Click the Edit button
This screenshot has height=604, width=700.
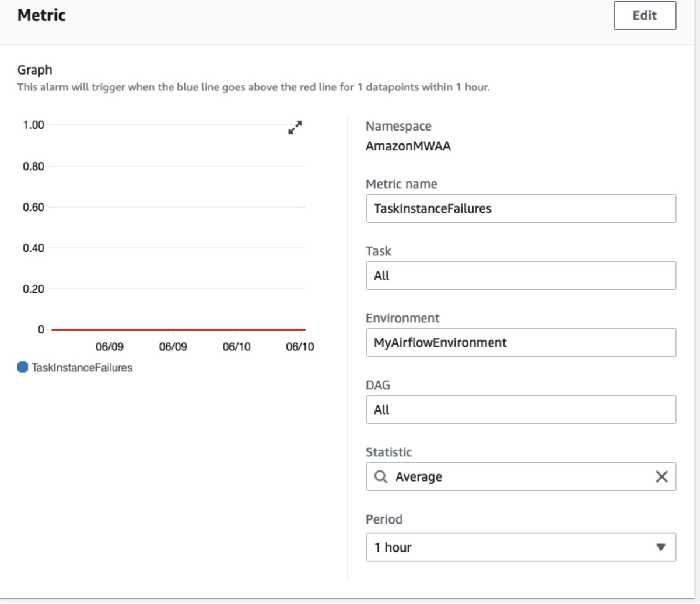click(645, 16)
